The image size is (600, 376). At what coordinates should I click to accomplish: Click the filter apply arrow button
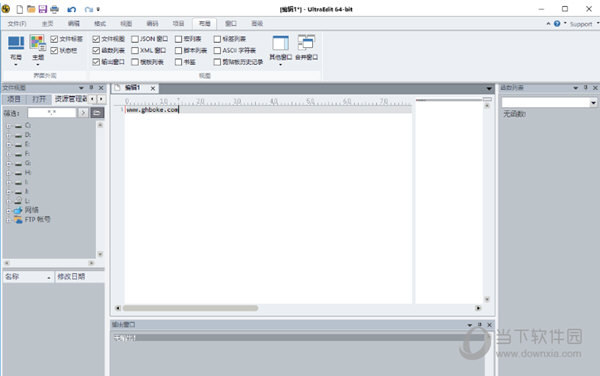click(x=83, y=112)
